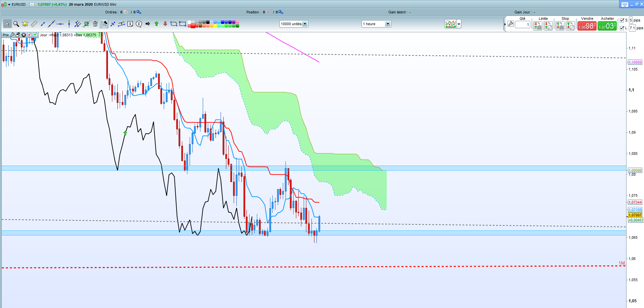Select the vertical line tool
Screen dimensions: 644x308
click(x=69, y=24)
